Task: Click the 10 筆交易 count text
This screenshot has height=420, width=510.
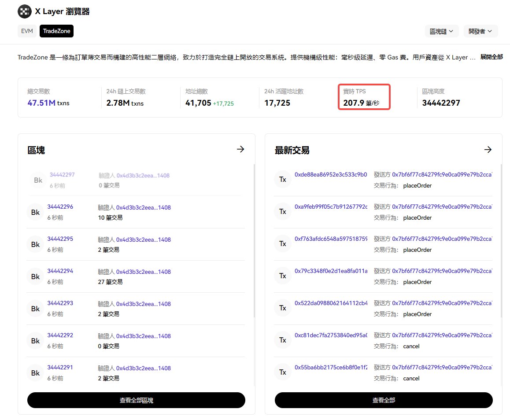Action: [110, 217]
